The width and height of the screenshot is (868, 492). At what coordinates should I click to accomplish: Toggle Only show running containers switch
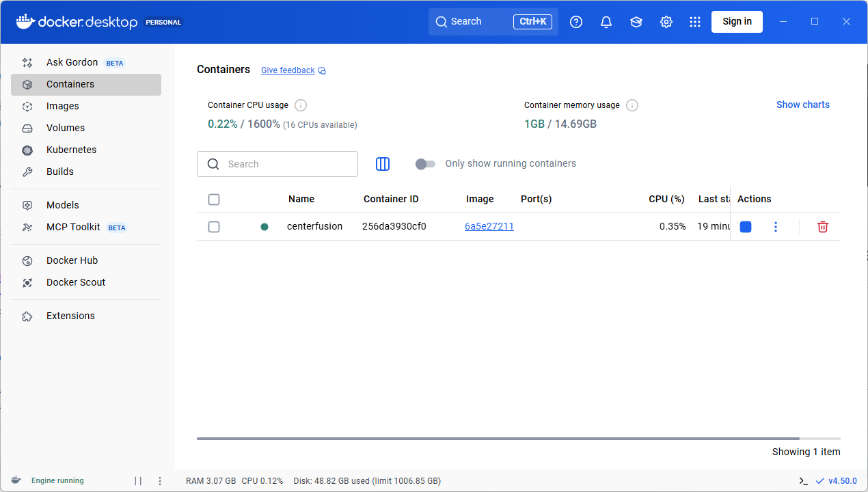coord(425,164)
